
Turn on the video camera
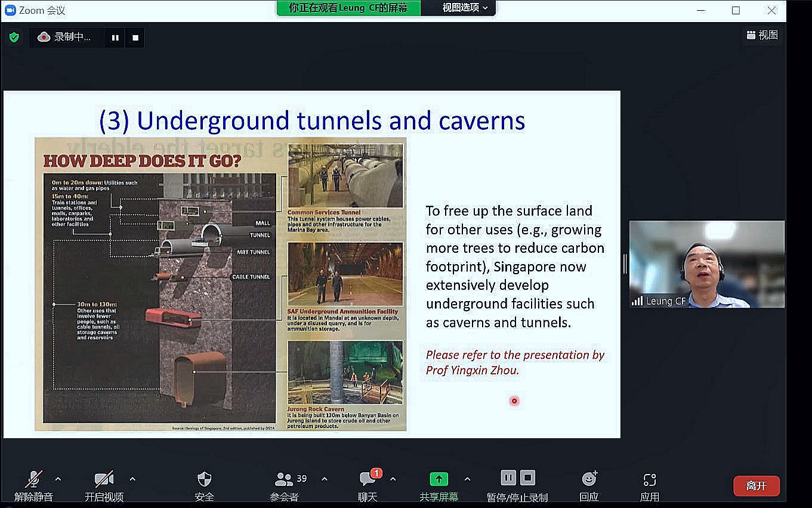[x=104, y=479]
